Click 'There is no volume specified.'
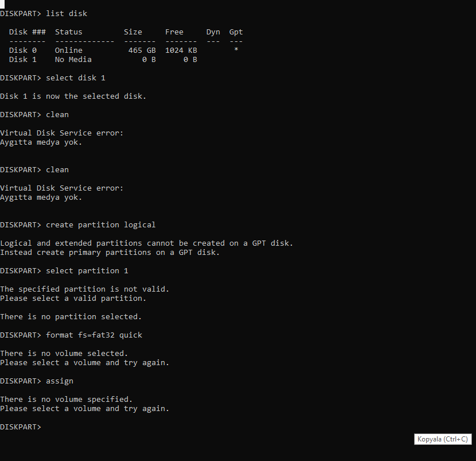 (67, 400)
